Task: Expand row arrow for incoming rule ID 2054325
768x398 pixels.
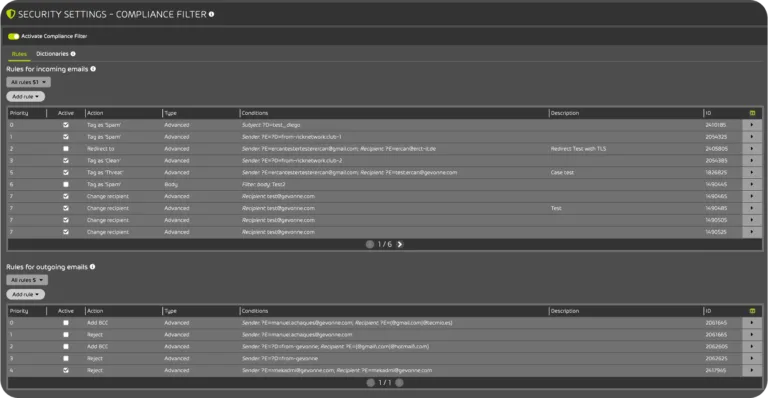Action: tap(752, 137)
